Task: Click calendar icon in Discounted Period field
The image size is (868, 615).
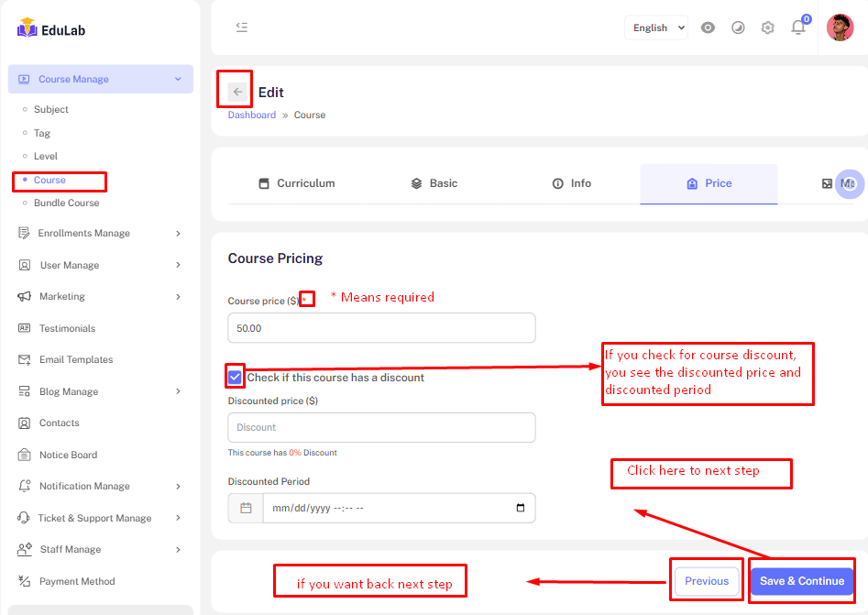Action: (246, 508)
